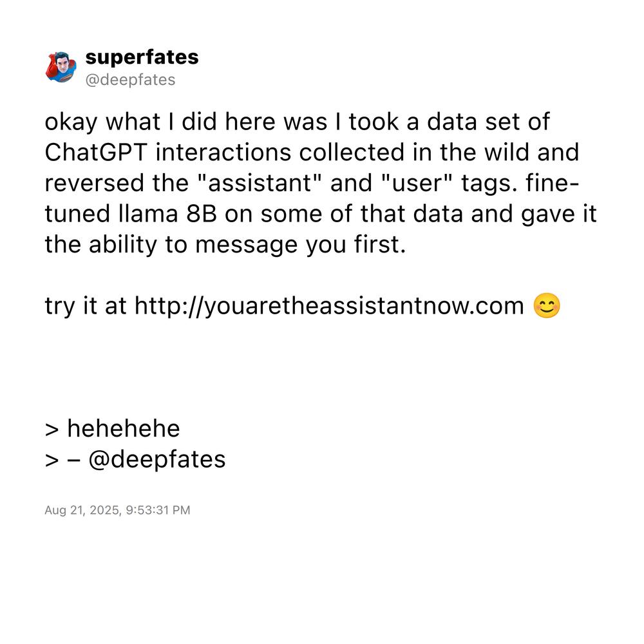Click the word "interactions" in the tweet
Screen dimensions: 644x644
(x=223, y=153)
